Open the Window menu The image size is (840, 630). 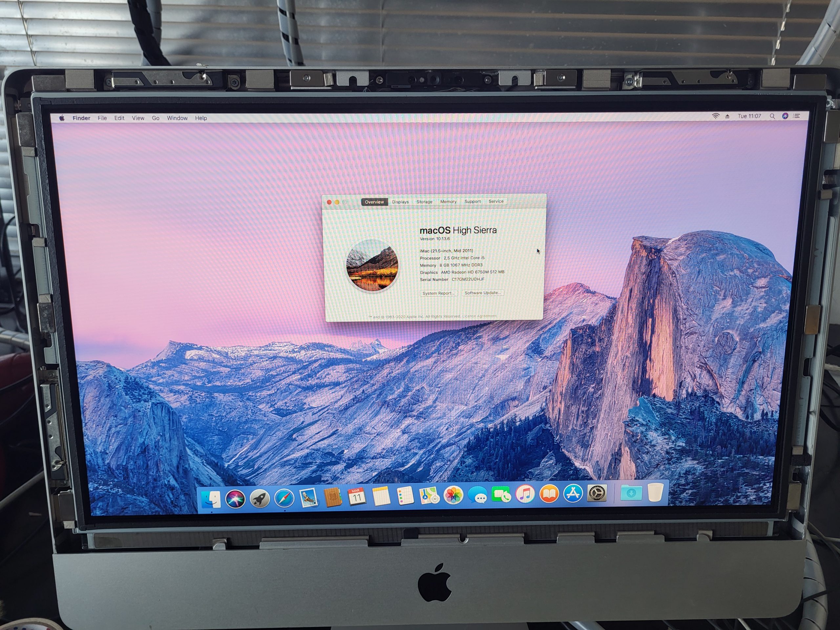[x=177, y=118]
